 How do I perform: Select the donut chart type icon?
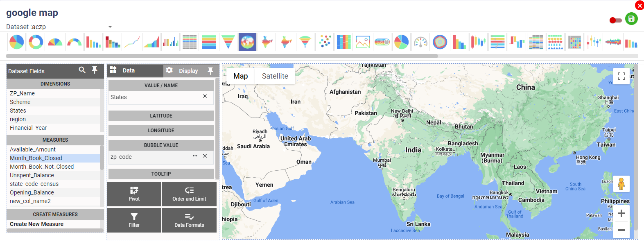36,42
